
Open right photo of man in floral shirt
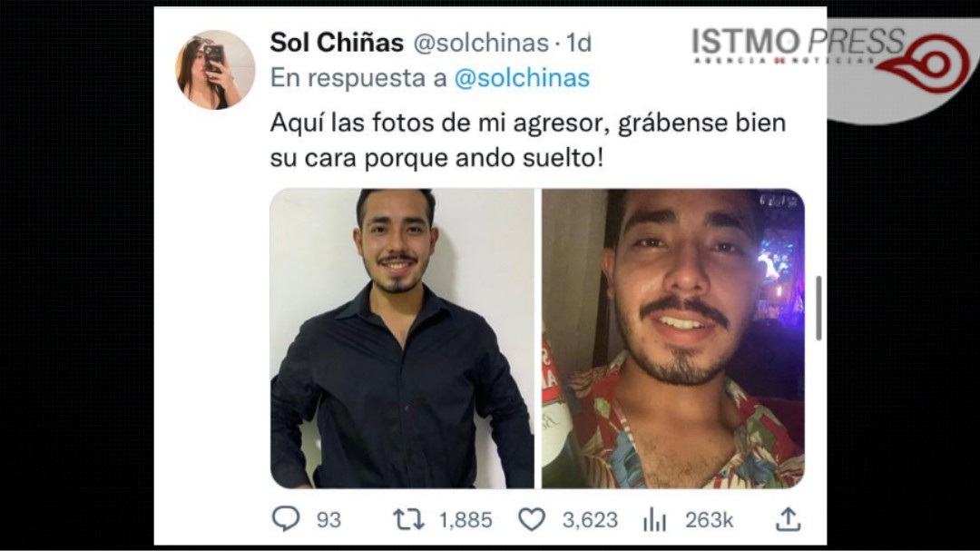pyautogui.click(x=673, y=339)
